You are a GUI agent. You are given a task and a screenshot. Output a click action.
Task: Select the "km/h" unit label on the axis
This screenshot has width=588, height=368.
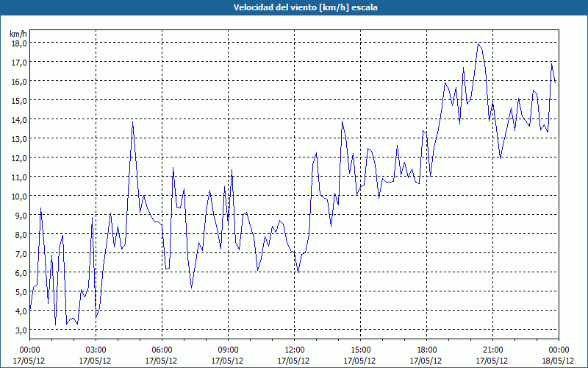click(18, 34)
